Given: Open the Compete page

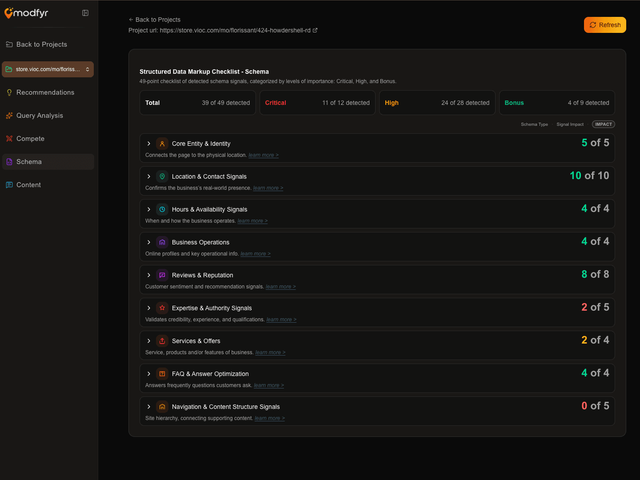Looking at the screenshot, I should [49, 139].
